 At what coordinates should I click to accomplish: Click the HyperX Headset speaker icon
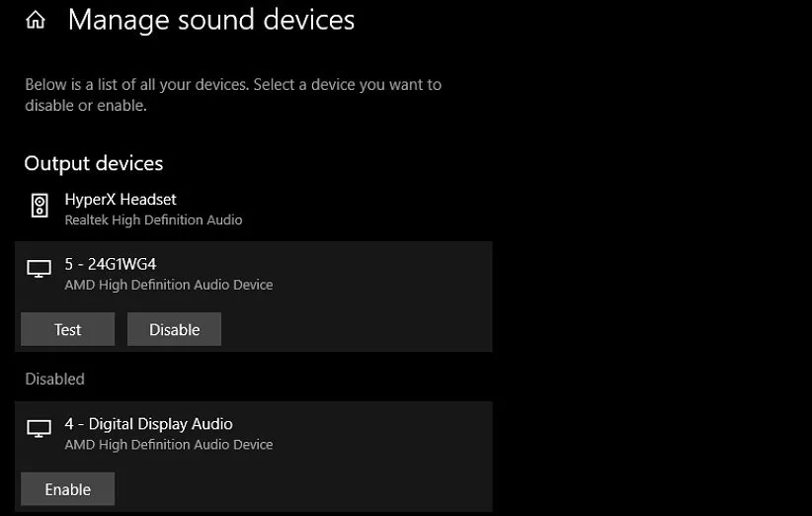coord(40,206)
